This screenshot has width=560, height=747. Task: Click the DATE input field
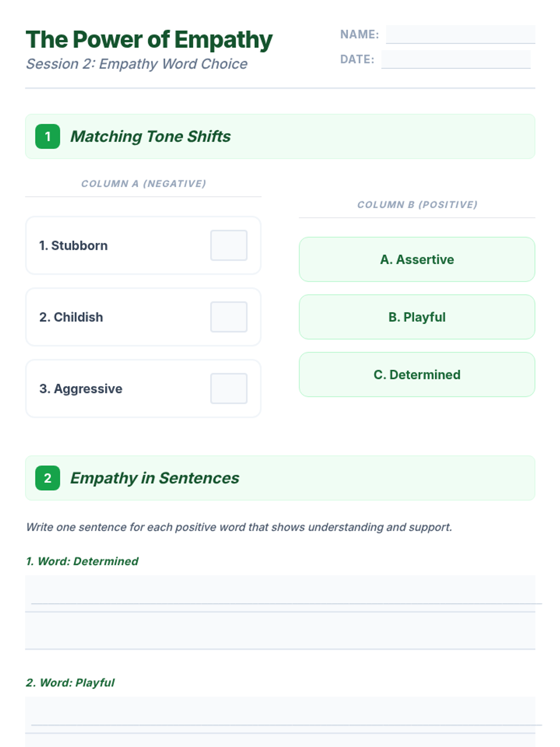[455, 59]
